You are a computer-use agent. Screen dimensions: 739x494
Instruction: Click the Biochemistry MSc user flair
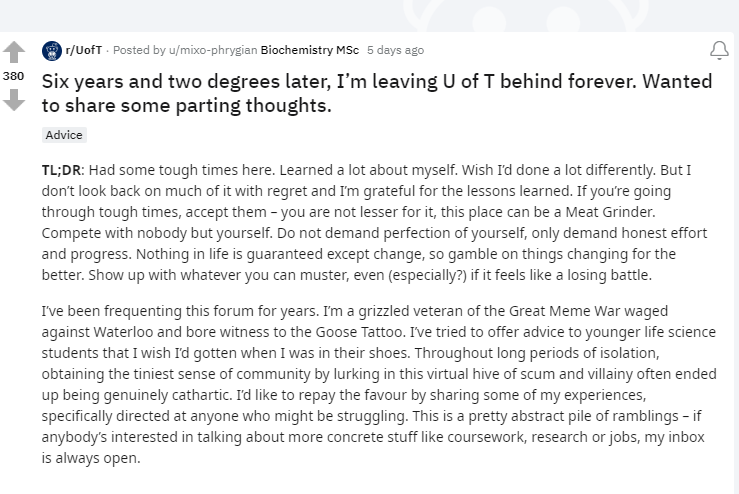pos(308,50)
